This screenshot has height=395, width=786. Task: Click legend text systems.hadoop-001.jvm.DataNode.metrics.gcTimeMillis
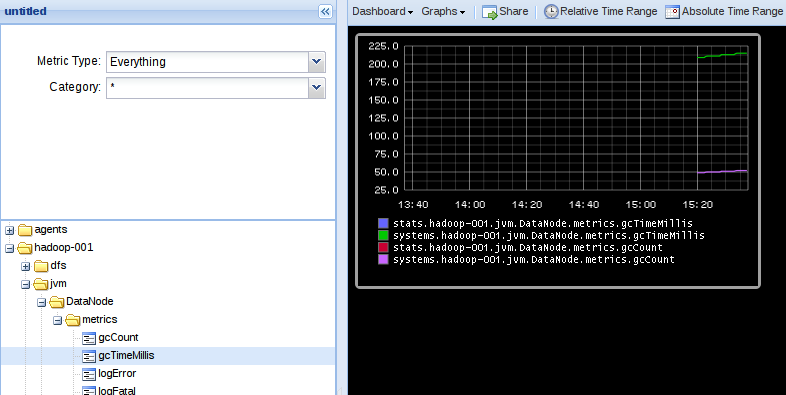[x=549, y=236]
